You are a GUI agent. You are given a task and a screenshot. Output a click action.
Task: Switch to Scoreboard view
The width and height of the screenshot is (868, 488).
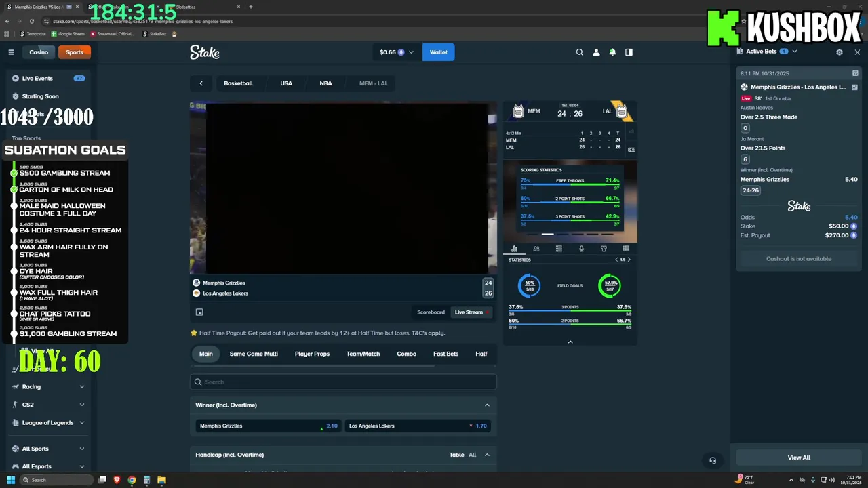431,312
